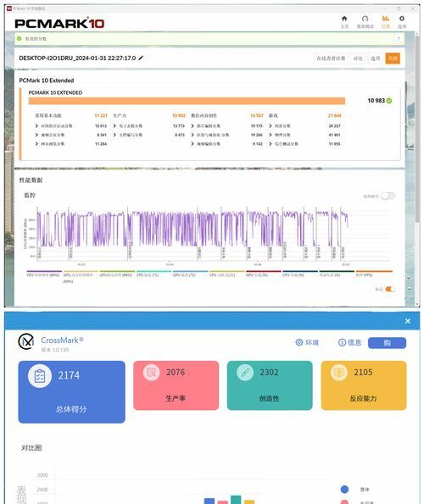Click the pink legend circle in 对比图 chart
The height and width of the screenshot is (504, 424).
point(344,501)
